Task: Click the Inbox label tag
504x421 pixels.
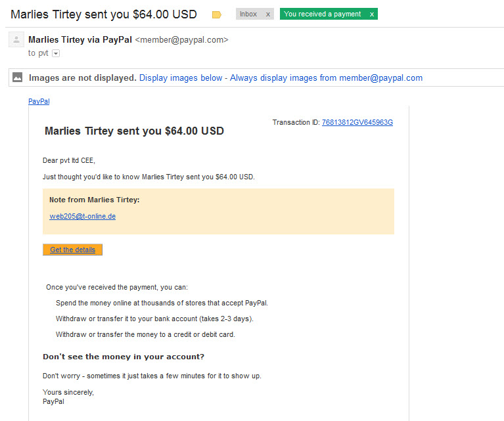Action: (x=248, y=14)
